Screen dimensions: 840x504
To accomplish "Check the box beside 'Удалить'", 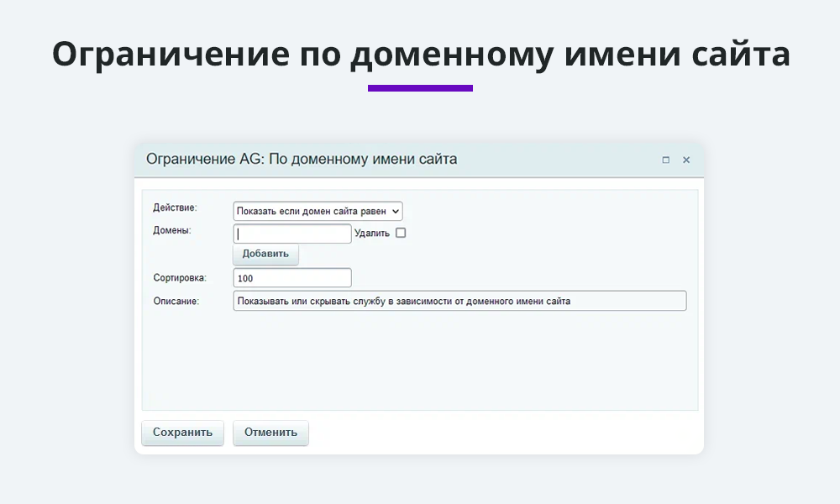I will 401,233.
